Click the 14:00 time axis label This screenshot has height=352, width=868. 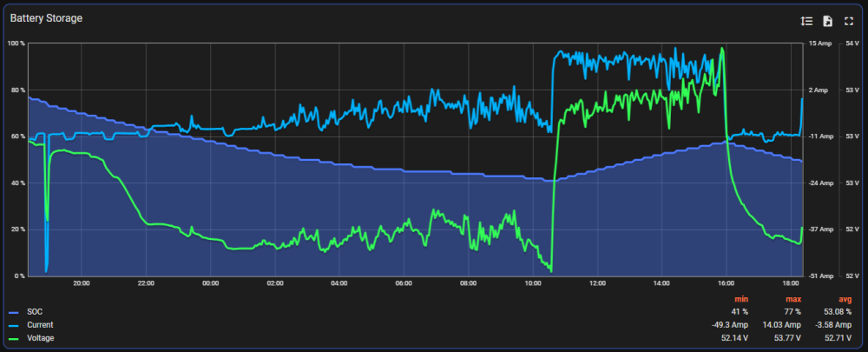tap(661, 282)
